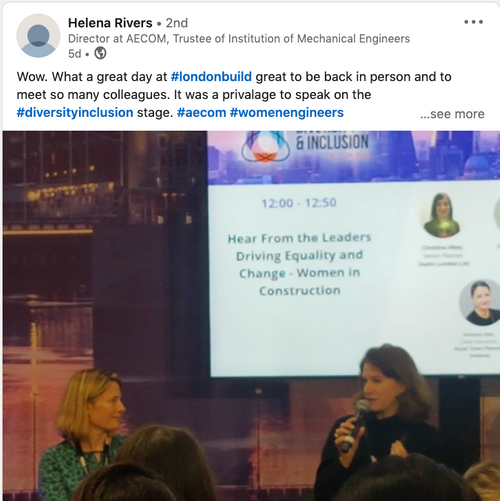The height and width of the screenshot is (501, 500).
Task: Open the #womenengineers hashtag
Action: pos(287,113)
